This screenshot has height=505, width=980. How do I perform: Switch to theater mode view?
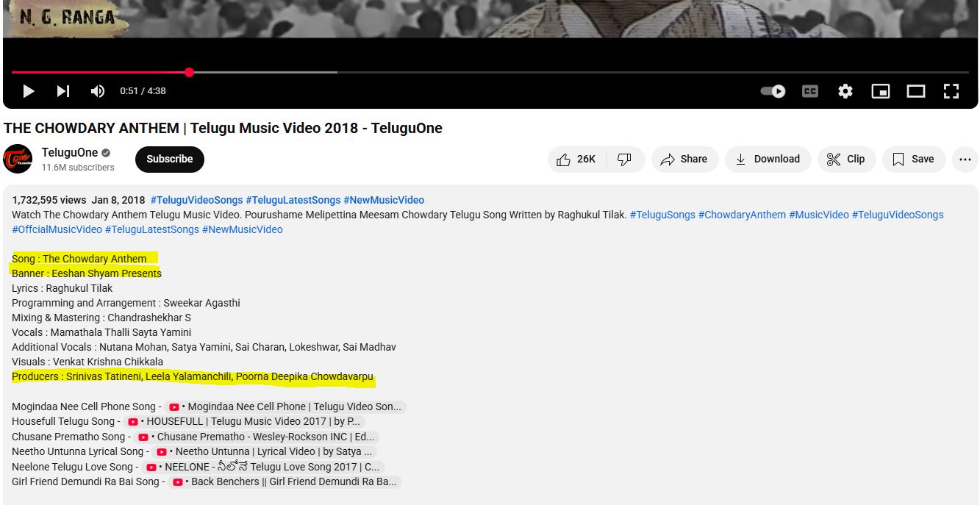(x=915, y=91)
